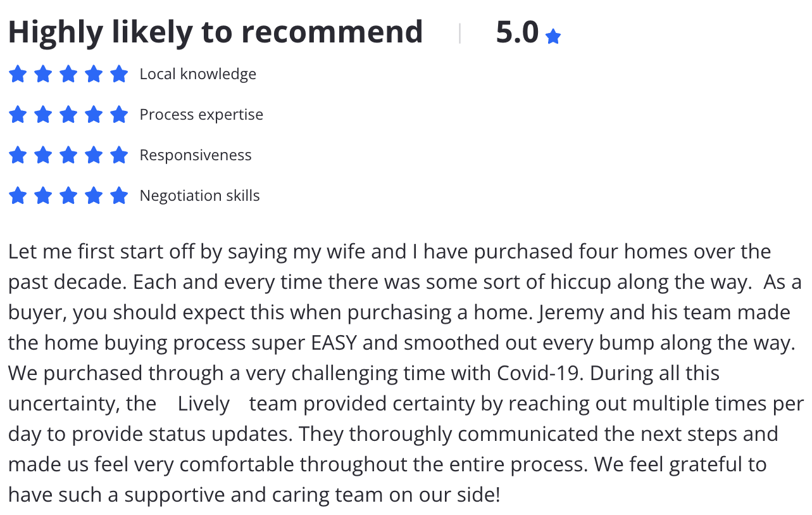
Task: Click the Local knowledge label
Action: click(x=197, y=74)
